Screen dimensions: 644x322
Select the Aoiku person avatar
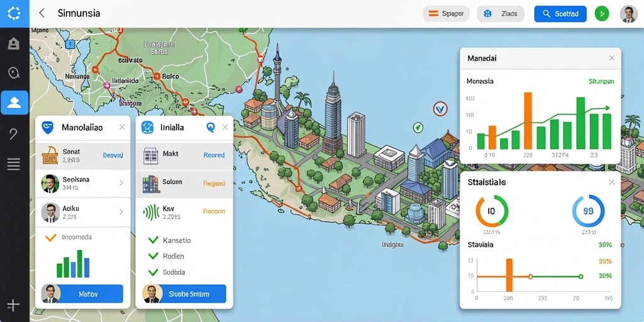pos(50,213)
